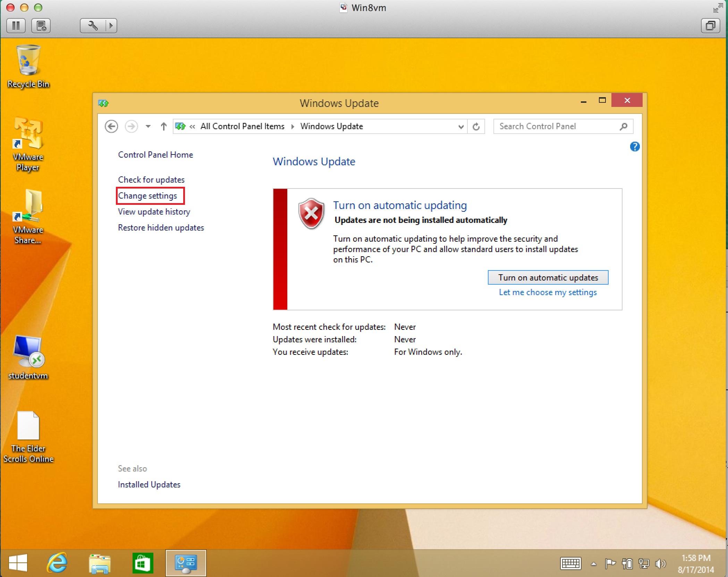Open the blue help question icon
Image resolution: width=728 pixels, height=577 pixels.
click(634, 147)
